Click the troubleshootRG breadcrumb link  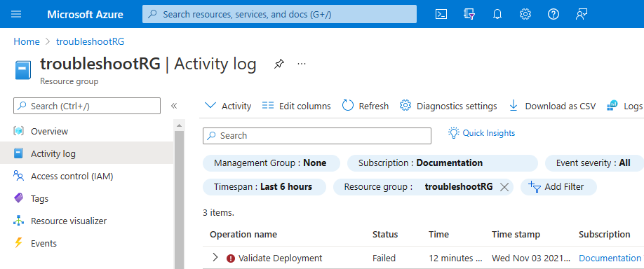tap(90, 41)
